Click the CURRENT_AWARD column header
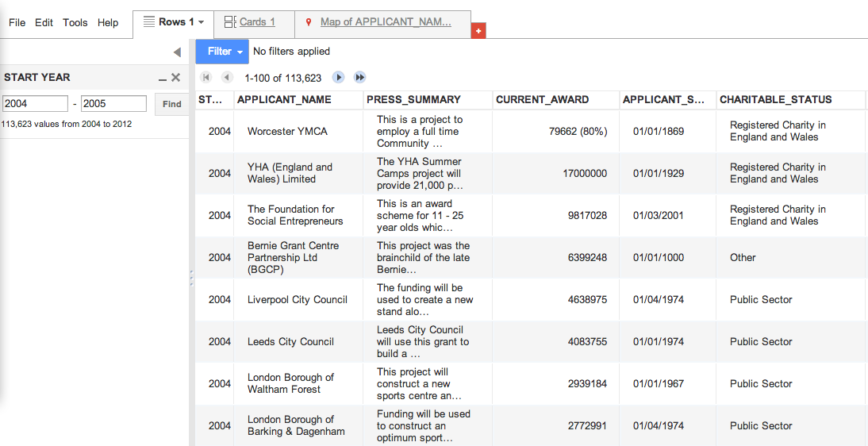This screenshot has width=868, height=446. point(555,100)
